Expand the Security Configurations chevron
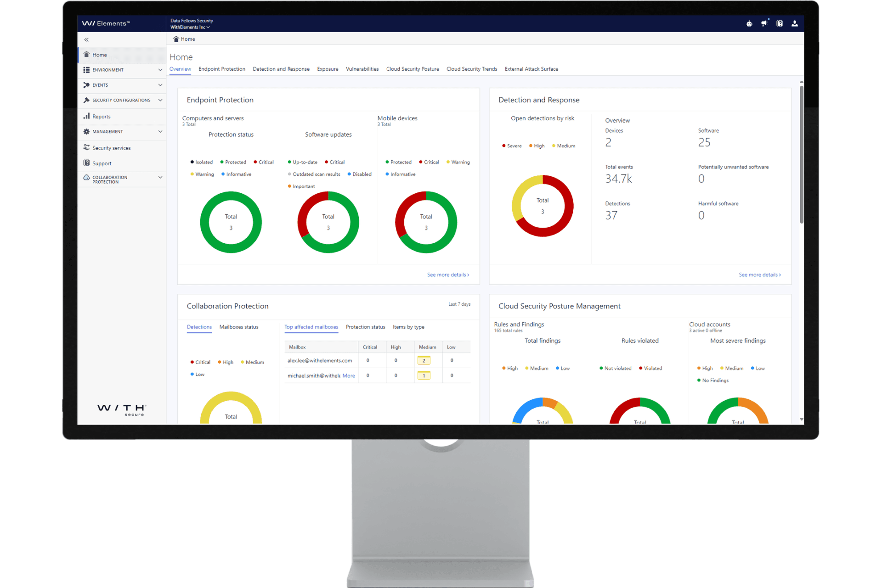Screen dimensions: 882x588 coord(160,100)
